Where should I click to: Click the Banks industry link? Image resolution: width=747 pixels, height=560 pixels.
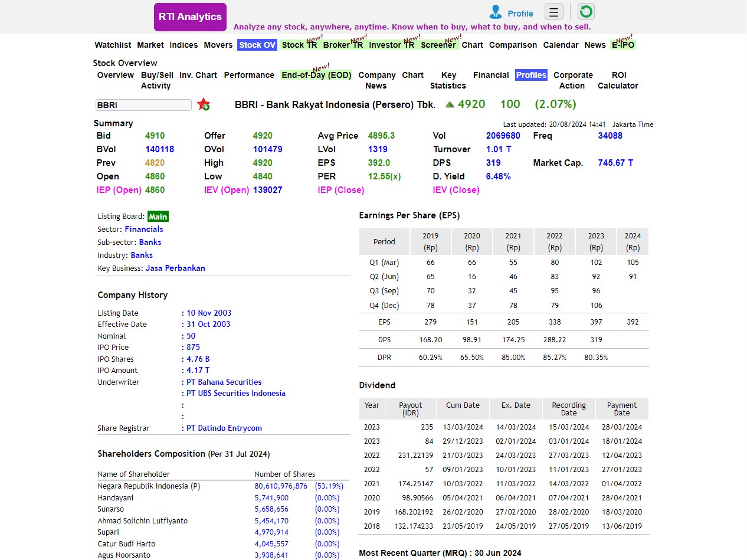[142, 255]
